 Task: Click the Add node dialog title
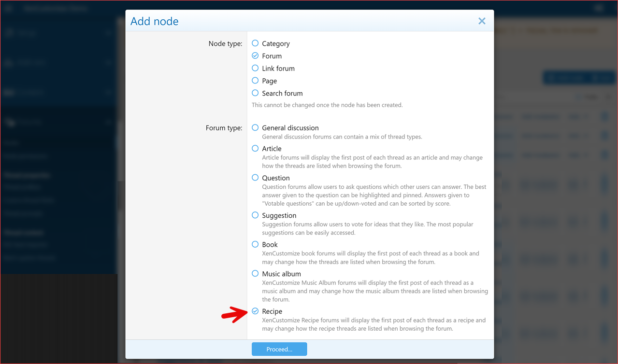pyautogui.click(x=155, y=21)
